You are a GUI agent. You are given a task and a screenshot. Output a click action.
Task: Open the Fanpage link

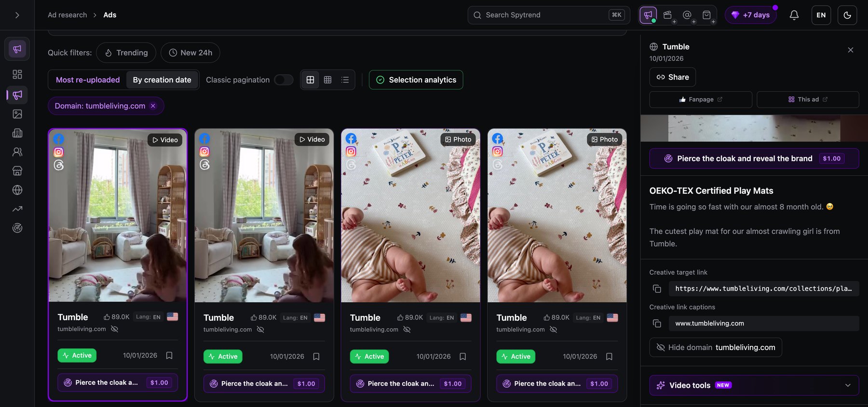tap(701, 99)
